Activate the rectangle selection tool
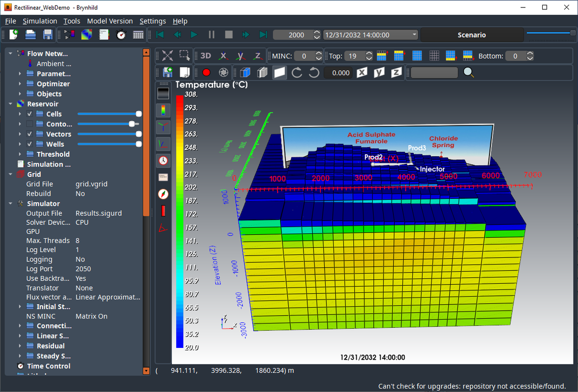Viewport: 578px width, 392px height. click(185, 56)
